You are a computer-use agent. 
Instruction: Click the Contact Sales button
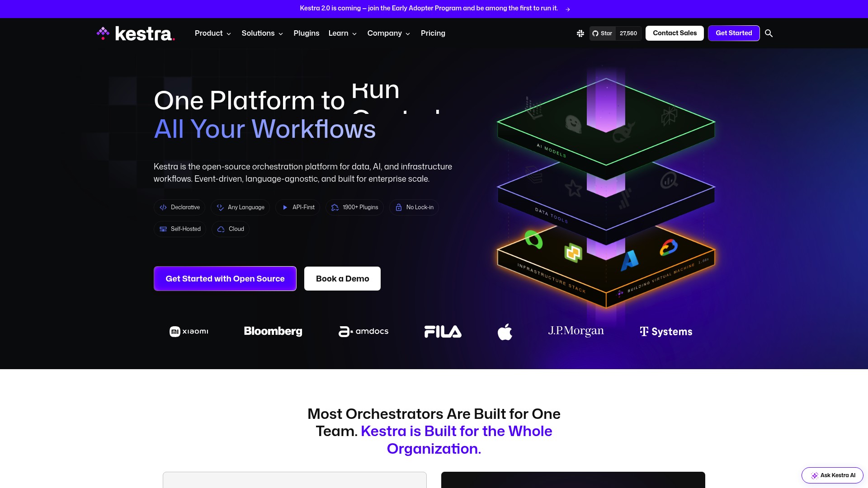click(x=675, y=33)
